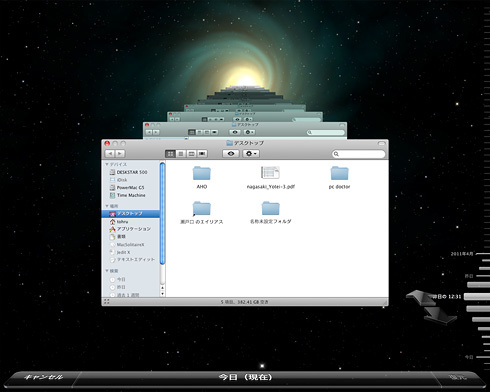Screen dimensions: 490x392
Task: Click back button in window directly behind front
Action: tap(149, 132)
